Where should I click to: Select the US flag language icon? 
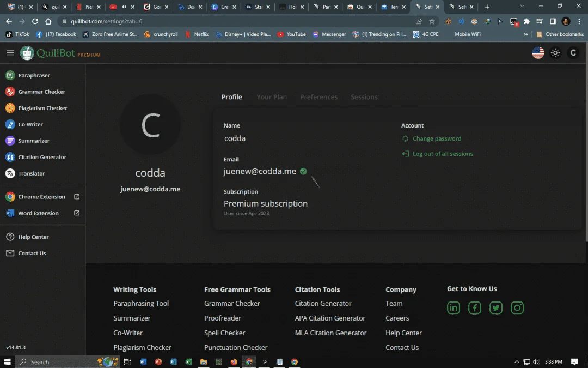(x=538, y=53)
